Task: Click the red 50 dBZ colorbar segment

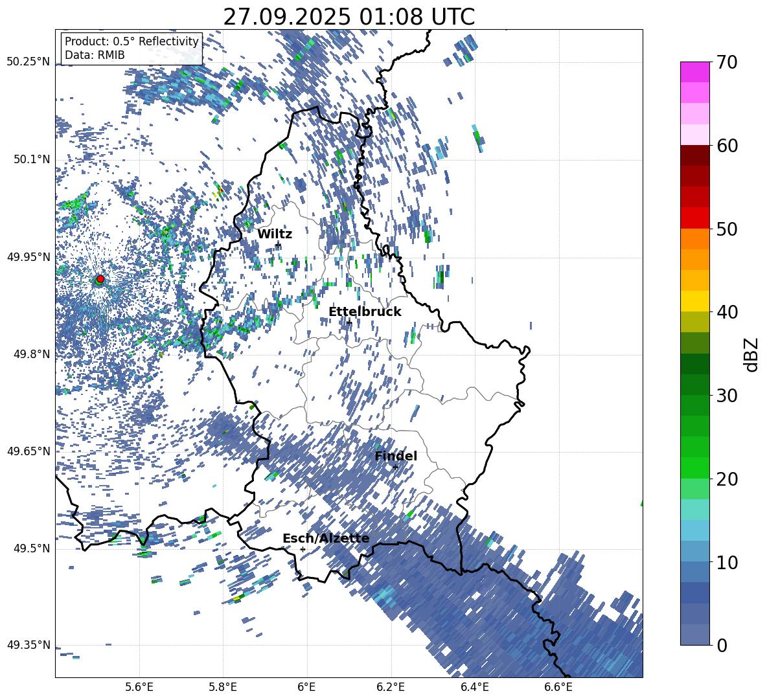Action: pyautogui.click(x=694, y=218)
